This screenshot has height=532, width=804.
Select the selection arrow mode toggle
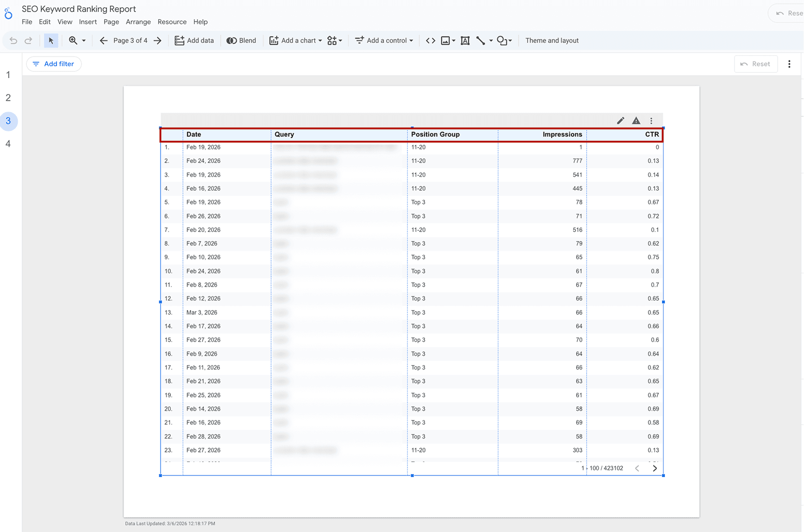pyautogui.click(x=51, y=40)
